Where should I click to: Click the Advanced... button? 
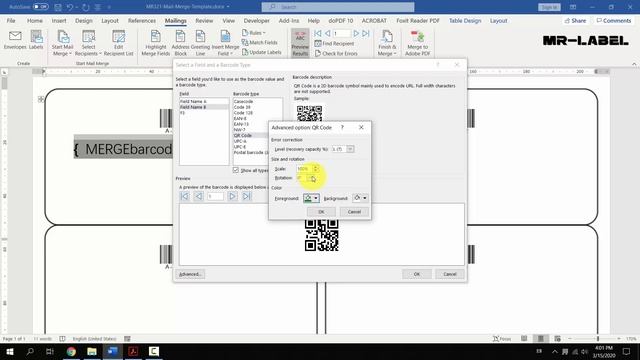pos(190,274)
